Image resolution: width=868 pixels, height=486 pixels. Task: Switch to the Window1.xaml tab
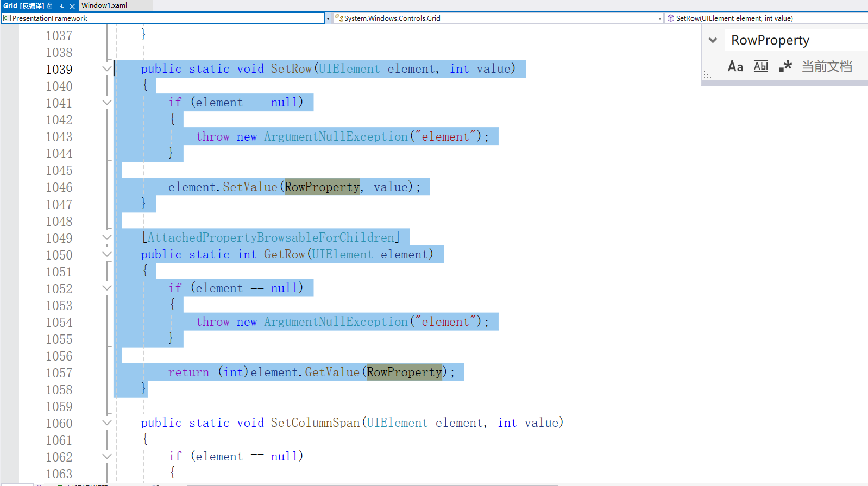tap(104, 5)
